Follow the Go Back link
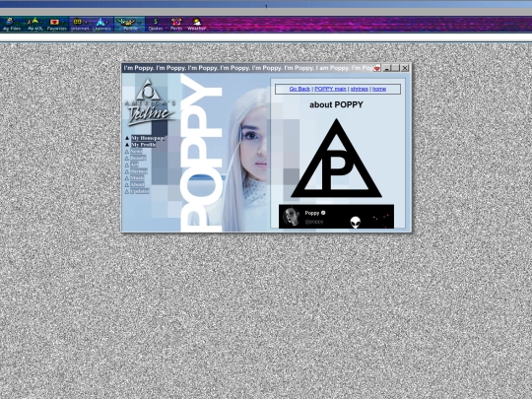 click(x=299, y=89)
